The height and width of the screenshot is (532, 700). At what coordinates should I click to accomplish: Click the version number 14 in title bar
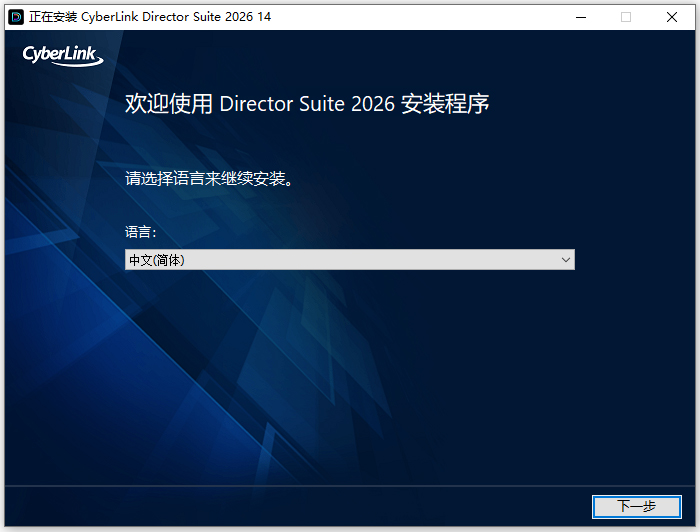[x=263, y=17]
